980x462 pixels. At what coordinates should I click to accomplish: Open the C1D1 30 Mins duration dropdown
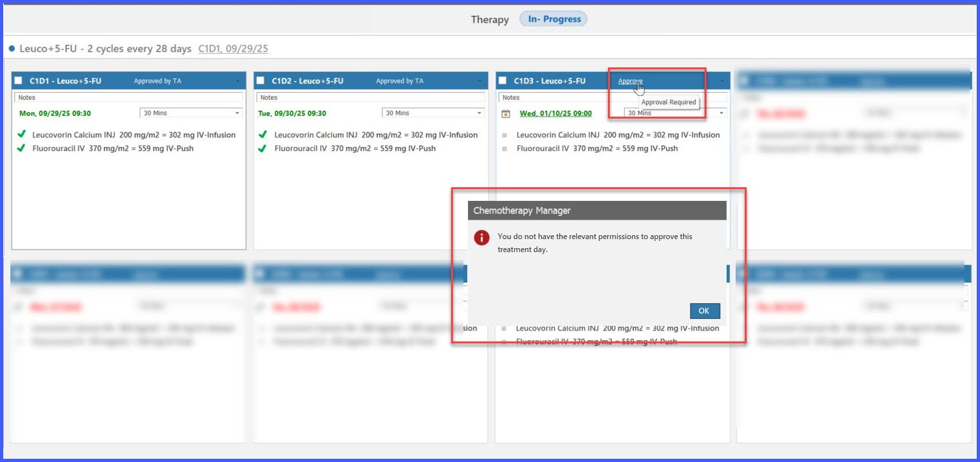click(x=191, y=113)
